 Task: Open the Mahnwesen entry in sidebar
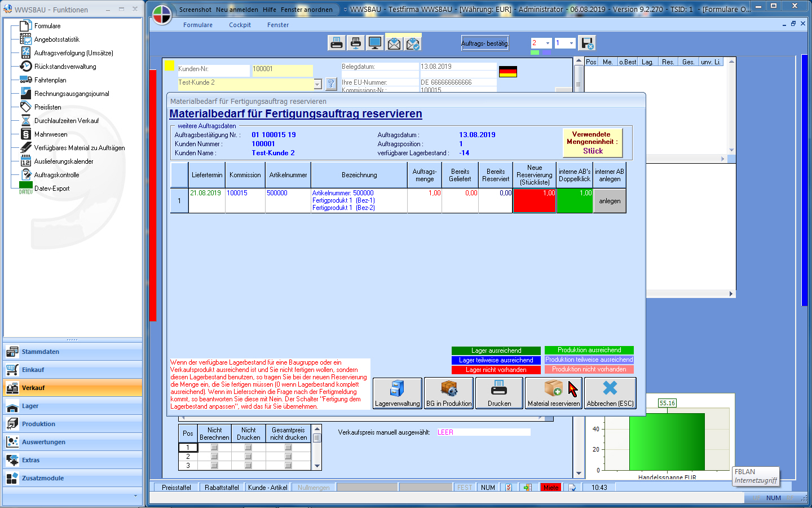coord(51,134)
